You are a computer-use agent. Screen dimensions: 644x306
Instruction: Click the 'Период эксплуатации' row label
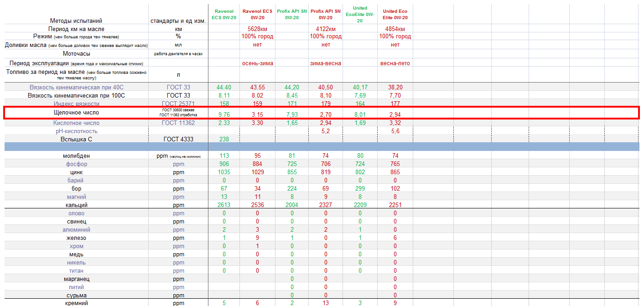76,63
